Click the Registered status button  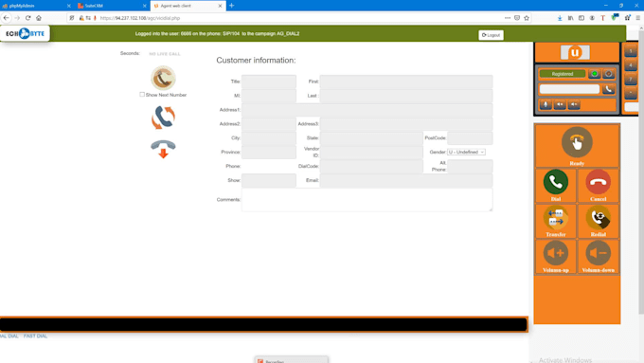pyautogui.click(x=563, y=74)
